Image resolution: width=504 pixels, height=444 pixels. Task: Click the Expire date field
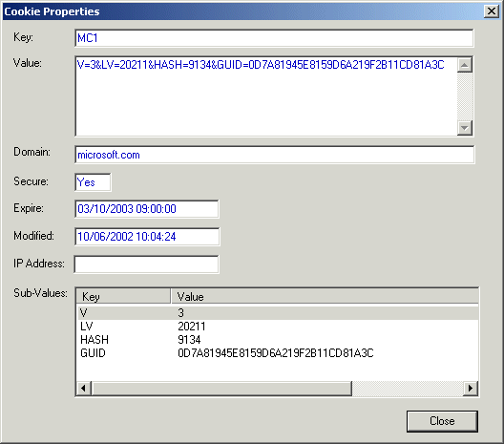(x=147, y=209)
